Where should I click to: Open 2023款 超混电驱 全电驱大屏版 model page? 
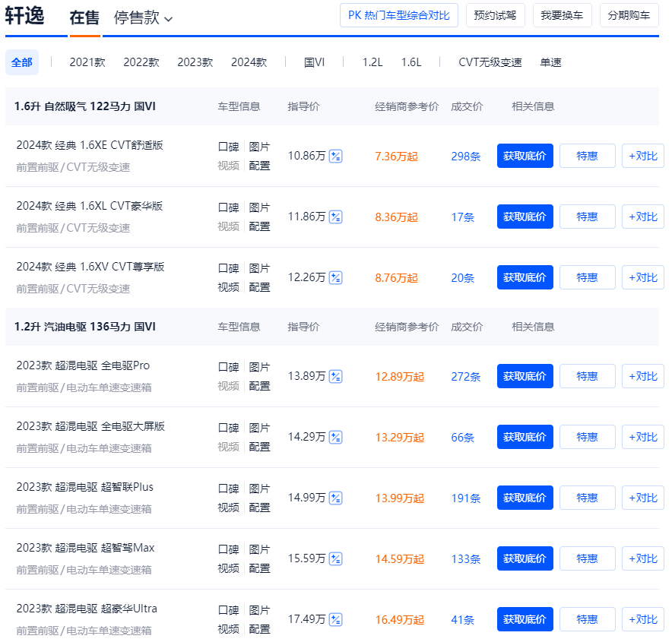click(90, 426)
